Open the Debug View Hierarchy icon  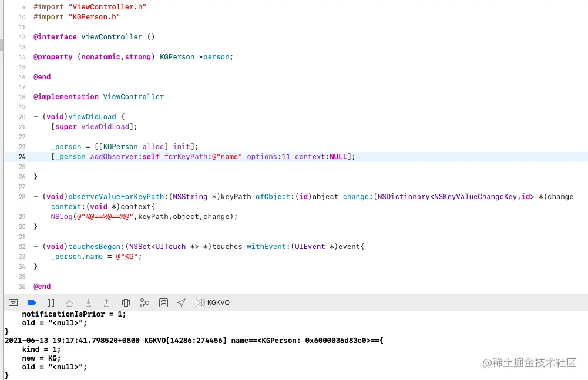(x=126, y=302)
